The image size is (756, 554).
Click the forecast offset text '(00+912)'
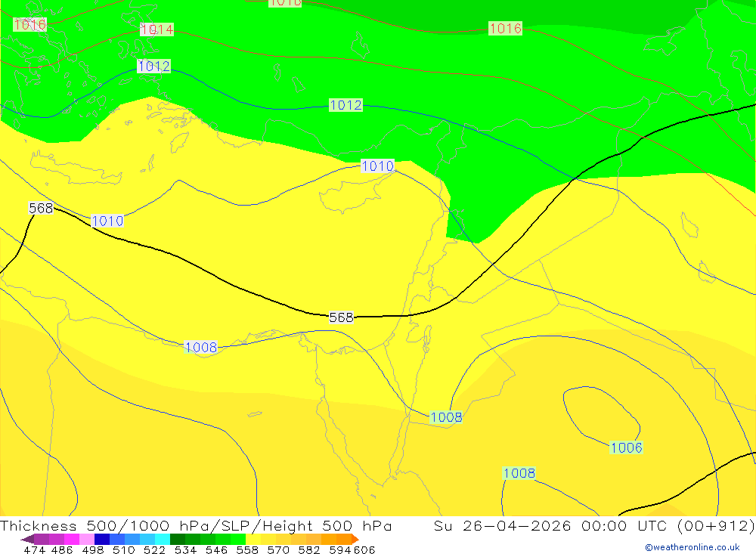pos(715,525)
